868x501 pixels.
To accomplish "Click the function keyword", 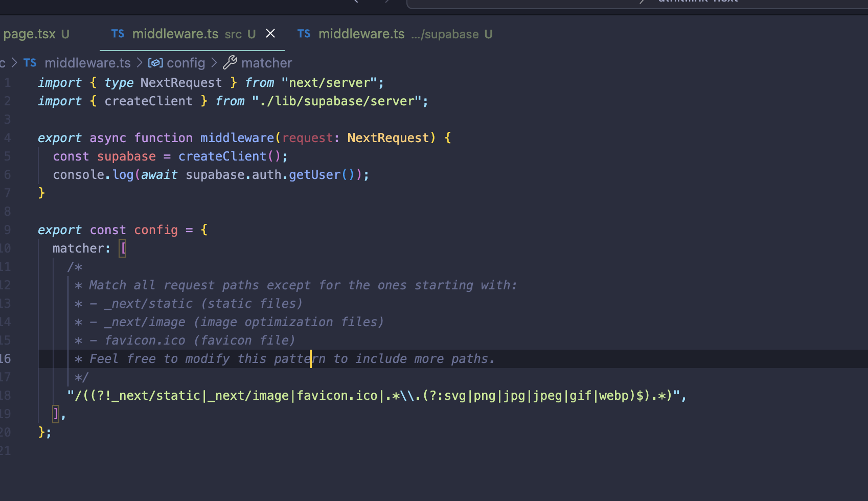I will coord(164,138).
